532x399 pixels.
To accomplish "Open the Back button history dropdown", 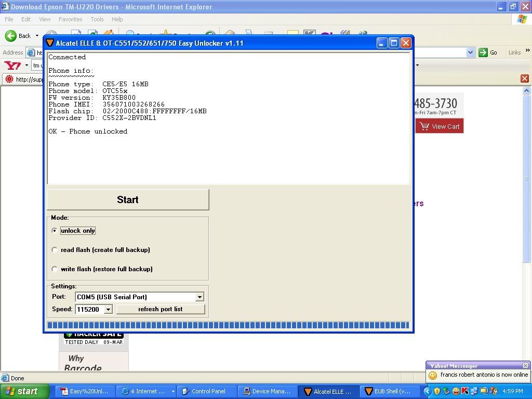I will point(37,36).
